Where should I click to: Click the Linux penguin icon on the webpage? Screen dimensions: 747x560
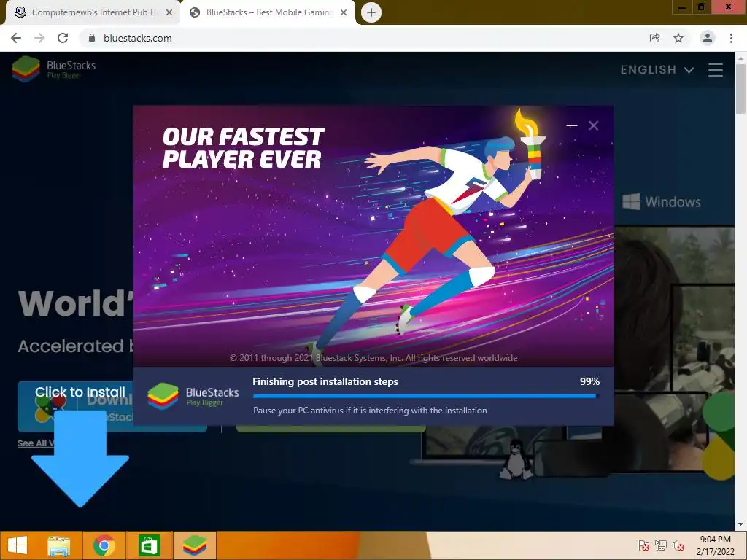coord(516,459)
